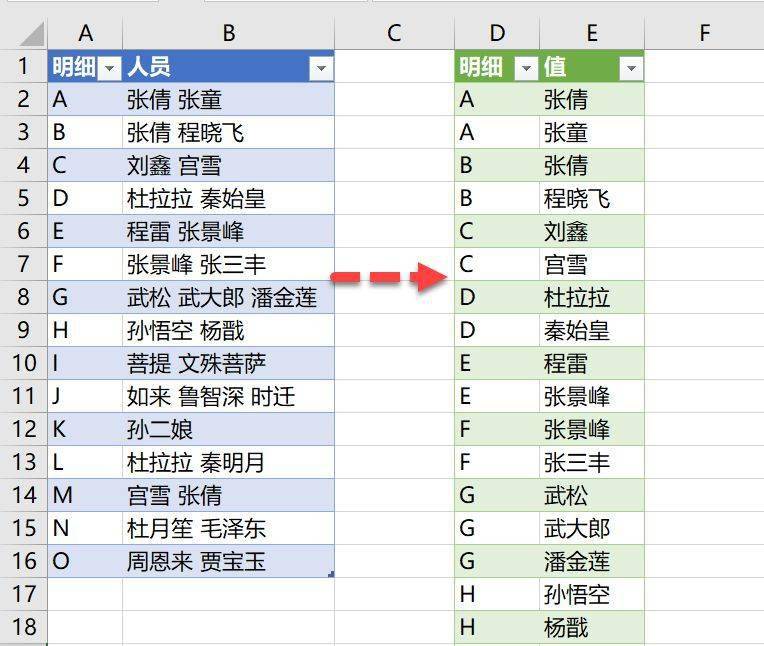Image resolution: width=764 pixels, height=646 pixels.
Task: Open the 值 filter dropdown in column E
Action: [631, 68]
